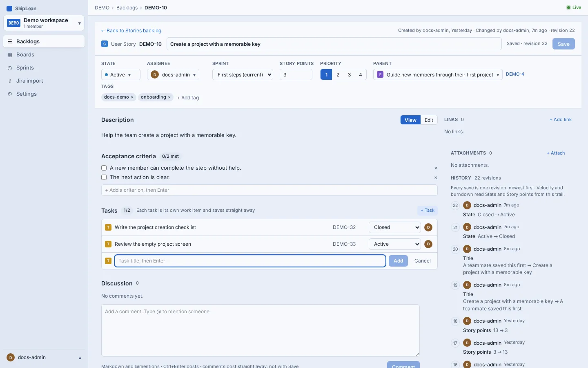Image resolution: width=588 pixels, height=368 pixels.
Task: Delete criterion 'The next action is clear'
Action: coord(436,178)
